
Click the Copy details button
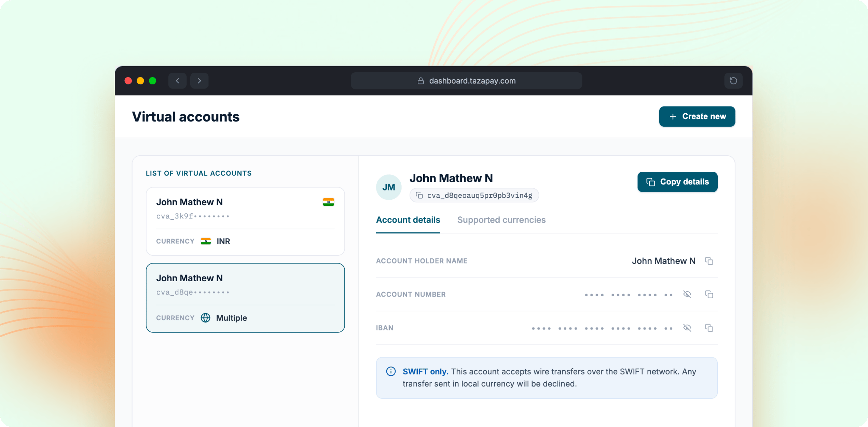tap(677, 182)
